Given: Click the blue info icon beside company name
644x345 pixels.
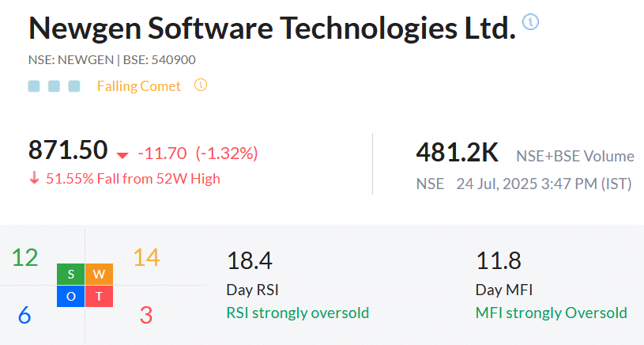Looking at the screenshot, I should [x=530, y=22].
